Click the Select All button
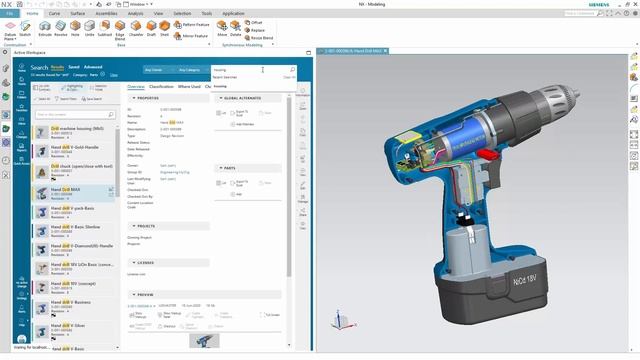The width and height of the screenshot is (640, 360). [x=42, y=99]
